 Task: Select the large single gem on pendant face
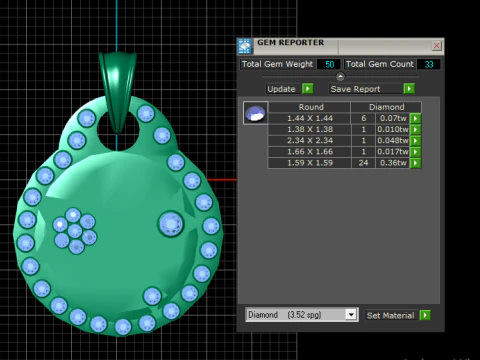click(x=171, y=224)
